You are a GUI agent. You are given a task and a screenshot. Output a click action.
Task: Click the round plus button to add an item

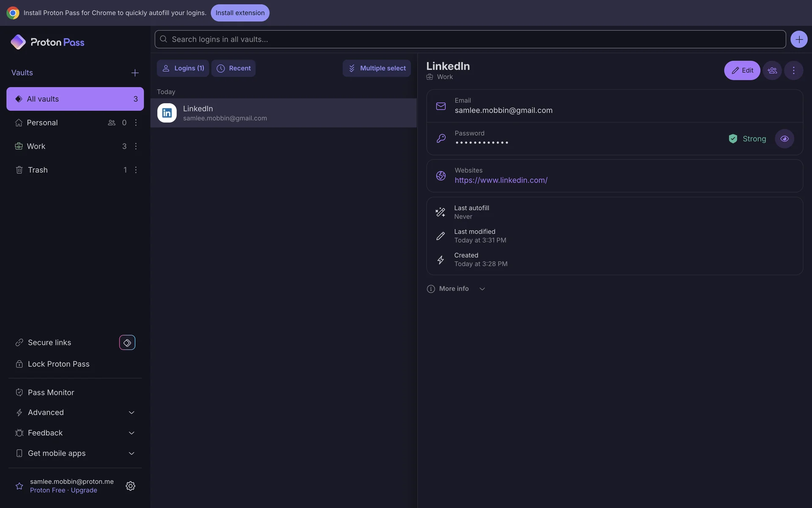[798, 39]
